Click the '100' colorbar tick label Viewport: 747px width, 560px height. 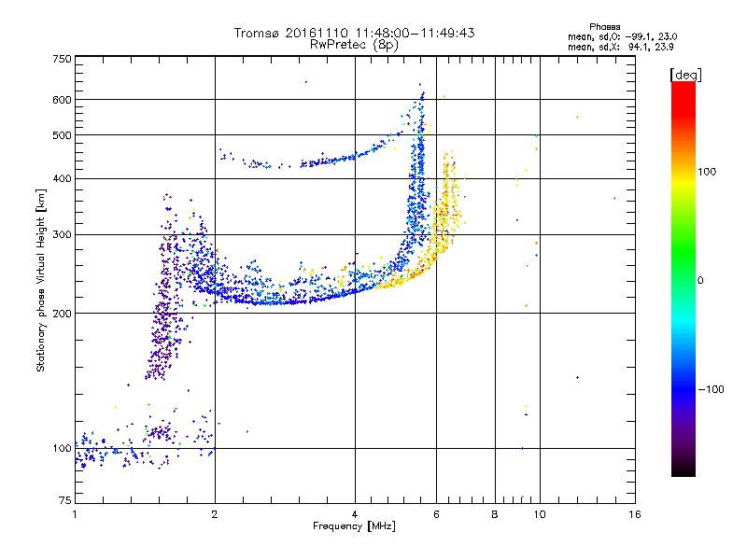point(707,172)
